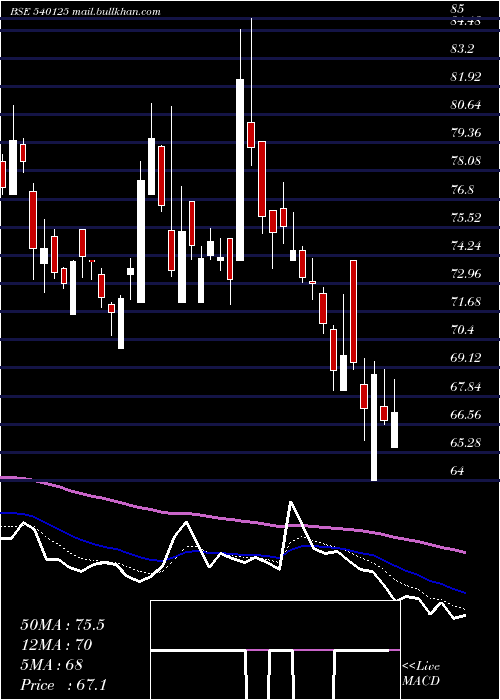The height and width of the screenshot is (700, 500).
Task: Click the 64 price axis label
Action: (458, 471)
